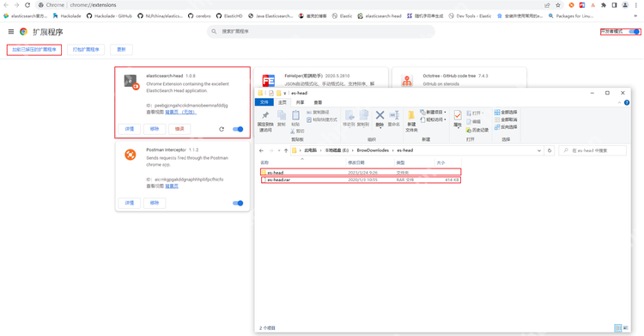Viewport: 644px width, 336px height.
Task: Open History (历史记录) in the ribbon
Action: 477,130
